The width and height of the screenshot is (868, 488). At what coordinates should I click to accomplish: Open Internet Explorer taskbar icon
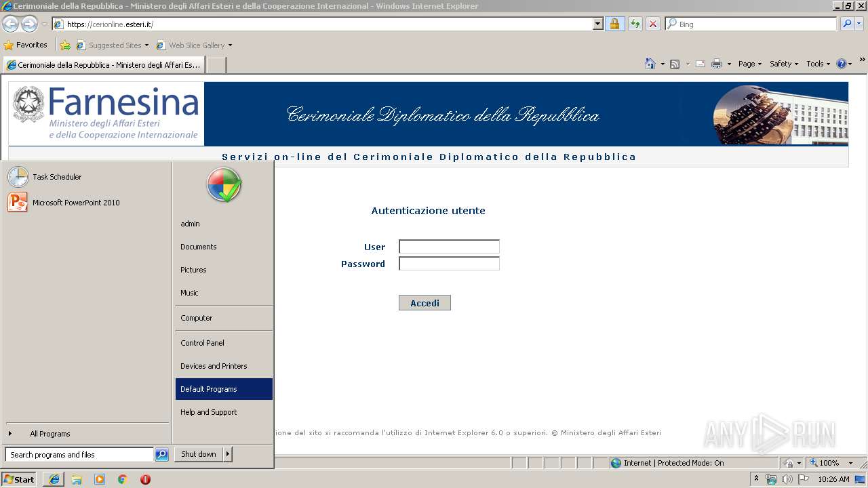point(54,479)
